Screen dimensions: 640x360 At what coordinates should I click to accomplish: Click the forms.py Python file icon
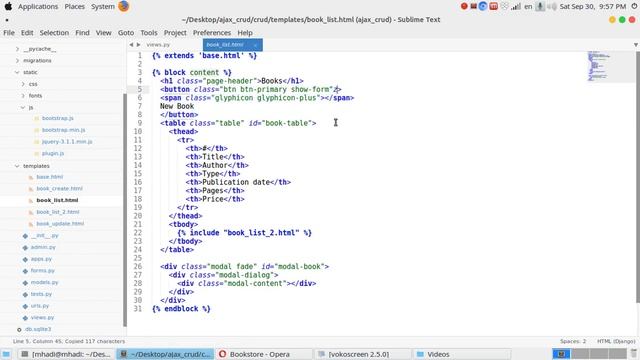[25, 271]
